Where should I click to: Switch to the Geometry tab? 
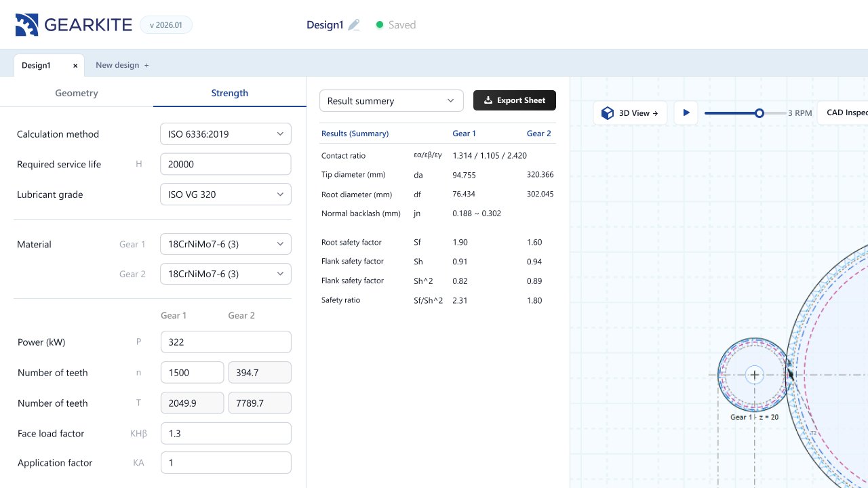click(77, 93)
